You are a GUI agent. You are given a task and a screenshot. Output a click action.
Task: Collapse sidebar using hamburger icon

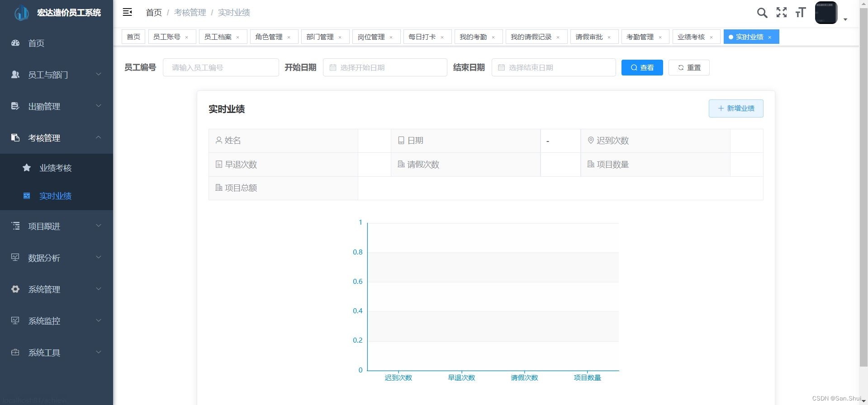(x=128, y=12)
